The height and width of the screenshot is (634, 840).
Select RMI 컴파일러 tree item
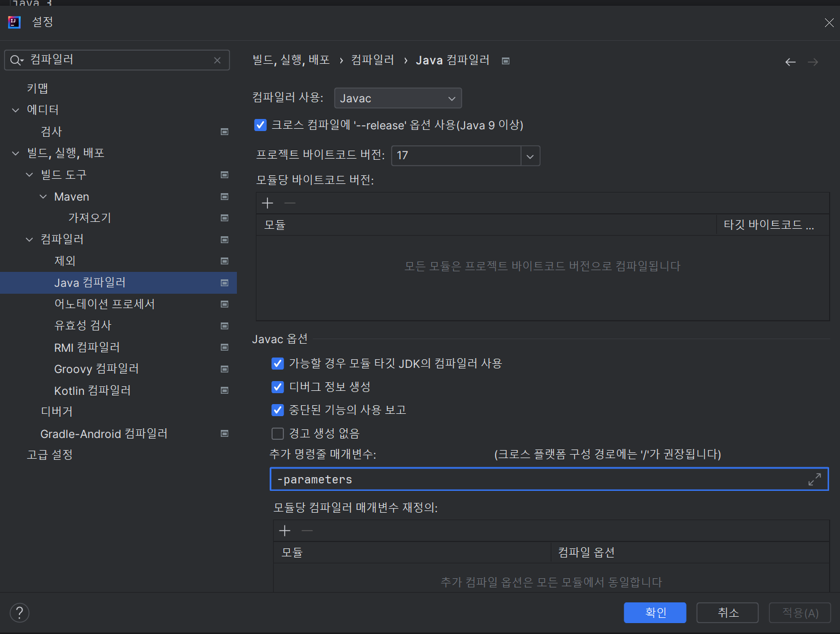coord(87,347)
